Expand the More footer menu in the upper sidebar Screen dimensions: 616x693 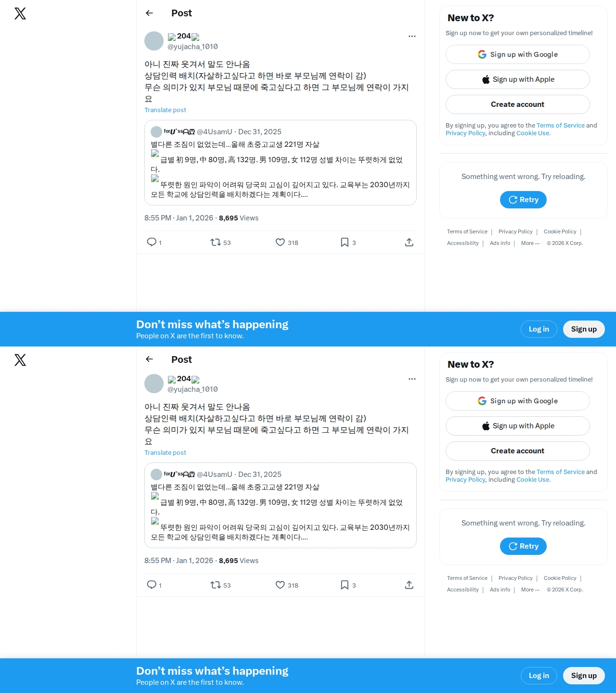point(530,243)
